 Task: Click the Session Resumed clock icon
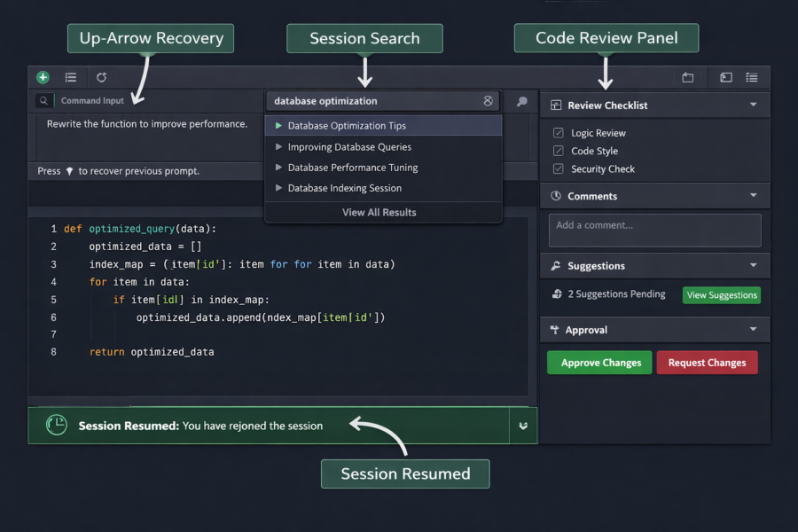[x=57, y=425]
